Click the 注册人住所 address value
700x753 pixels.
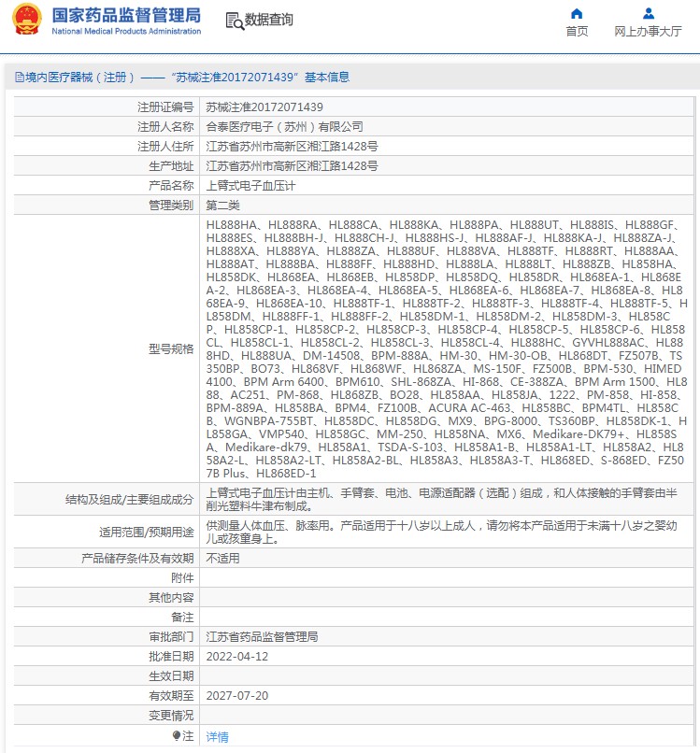[x=292, y=147]
